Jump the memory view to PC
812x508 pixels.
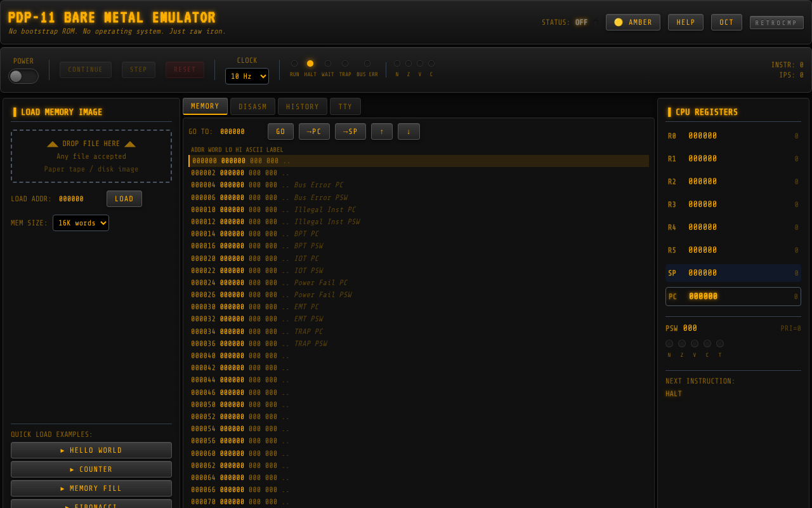[x=314, y=131]
